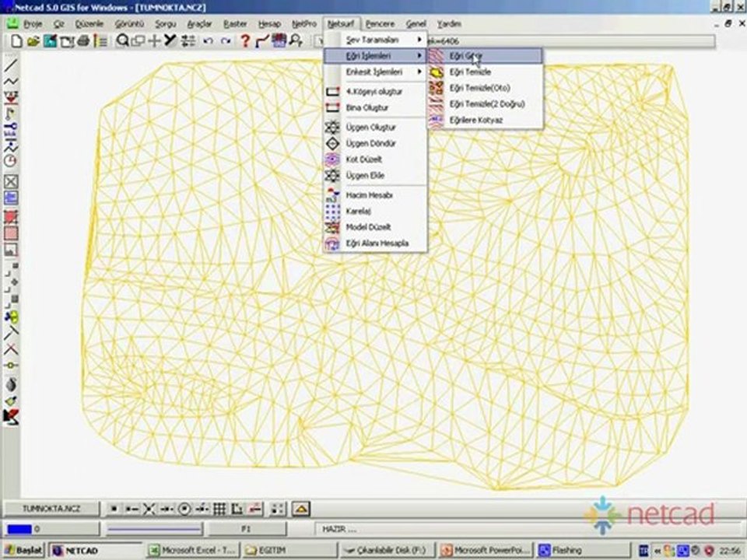Click the red-black arrow tool at toolbar bottom
Image resolution: width=747 pixels, height=560 pixels.
(x=11, y=417)
